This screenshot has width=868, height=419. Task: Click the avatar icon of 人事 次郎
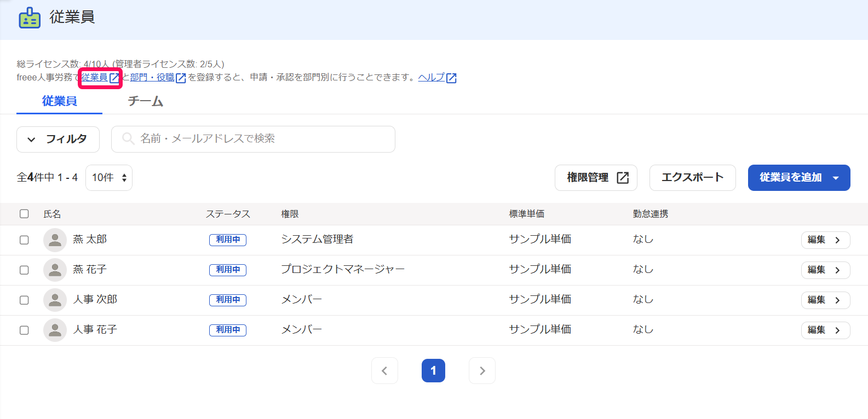pyautogui.click(x=55, y=300)
